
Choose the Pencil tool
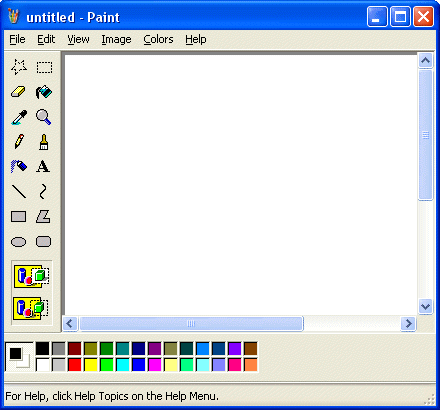[19, 142]
